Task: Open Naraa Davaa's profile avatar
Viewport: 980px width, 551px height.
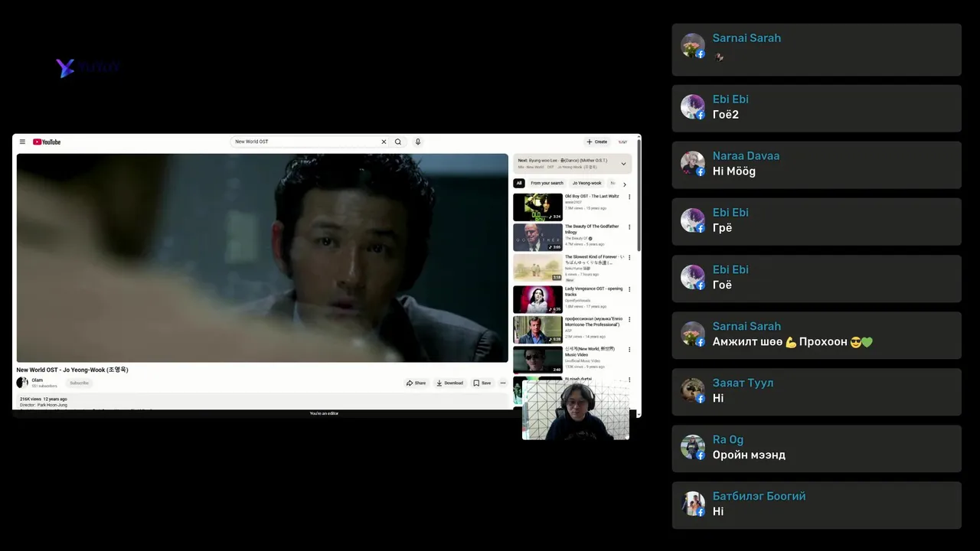Action: (693, 164)
